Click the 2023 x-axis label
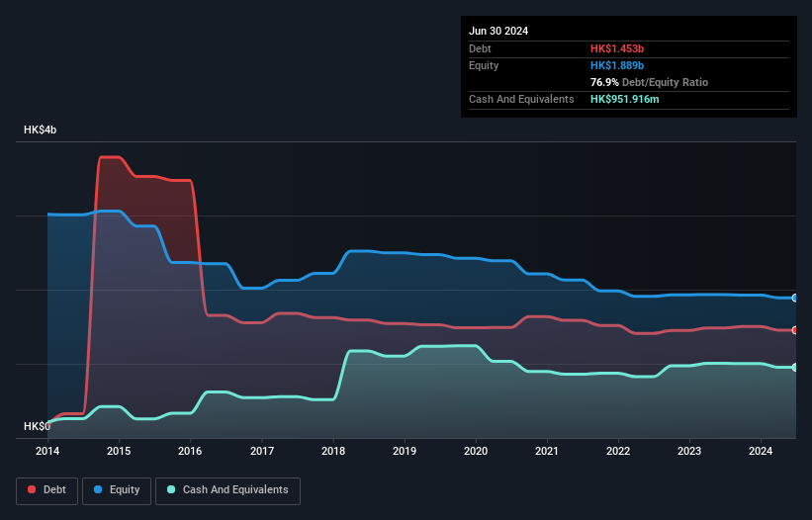Viewport: 812px width, 520px height. [x=689, y=451]
